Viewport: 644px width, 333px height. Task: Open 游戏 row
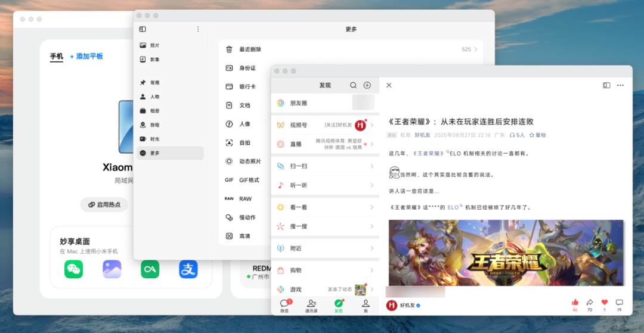(325, 290)
